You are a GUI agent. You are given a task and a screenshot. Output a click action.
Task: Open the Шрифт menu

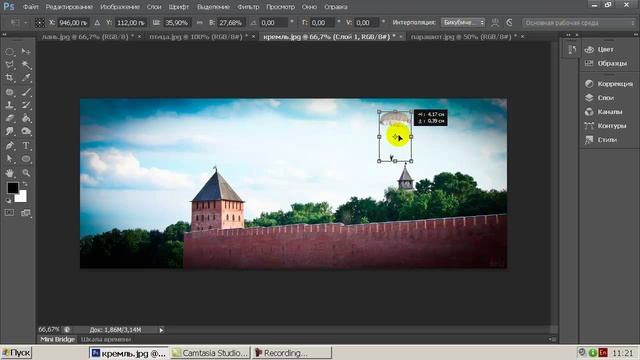[x=178, y=7]
